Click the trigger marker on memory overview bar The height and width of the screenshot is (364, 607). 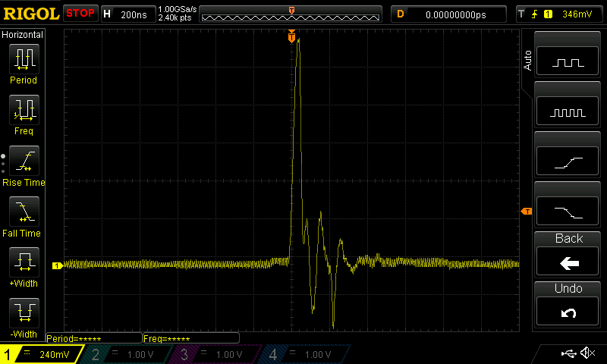291,11
